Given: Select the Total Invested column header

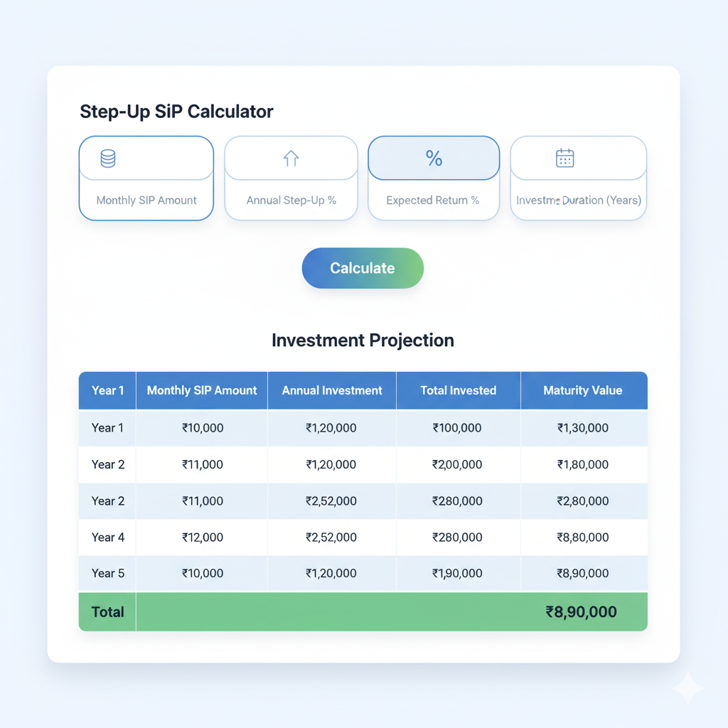Looking at the screenshot, I should [x=458, y=390].
